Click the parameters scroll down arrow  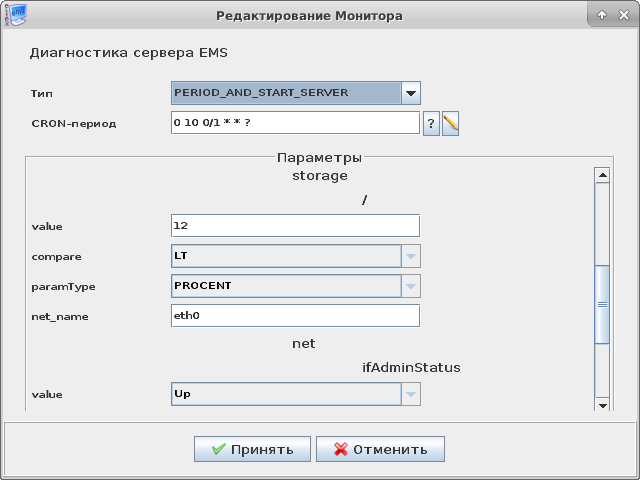click(602, 404)
